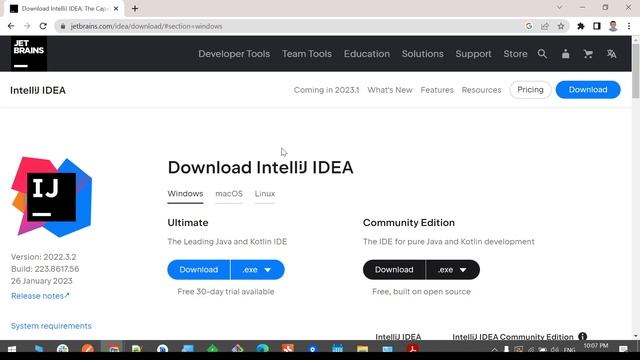Click the IntelliJ IDEA product name link
640x360 pixels.
38,90
